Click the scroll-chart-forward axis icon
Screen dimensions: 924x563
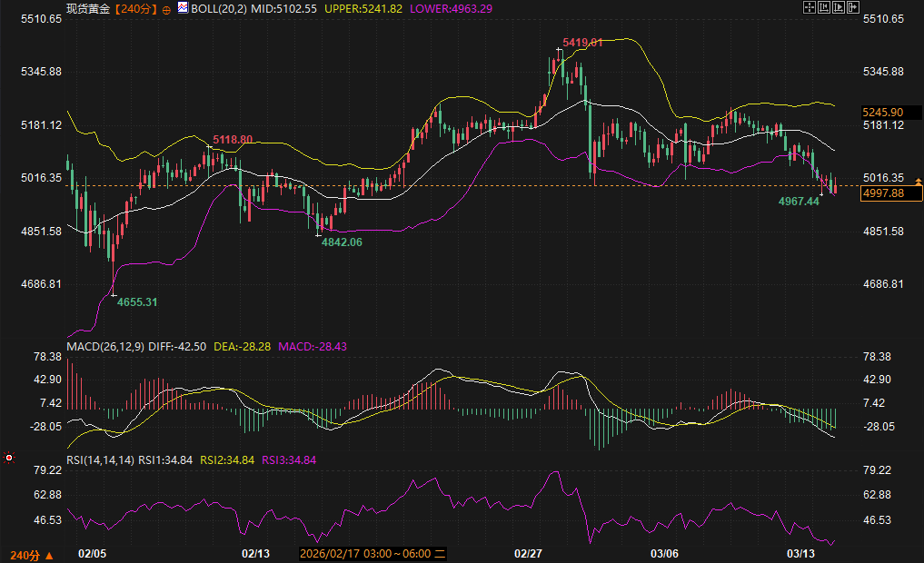point(839,7)
